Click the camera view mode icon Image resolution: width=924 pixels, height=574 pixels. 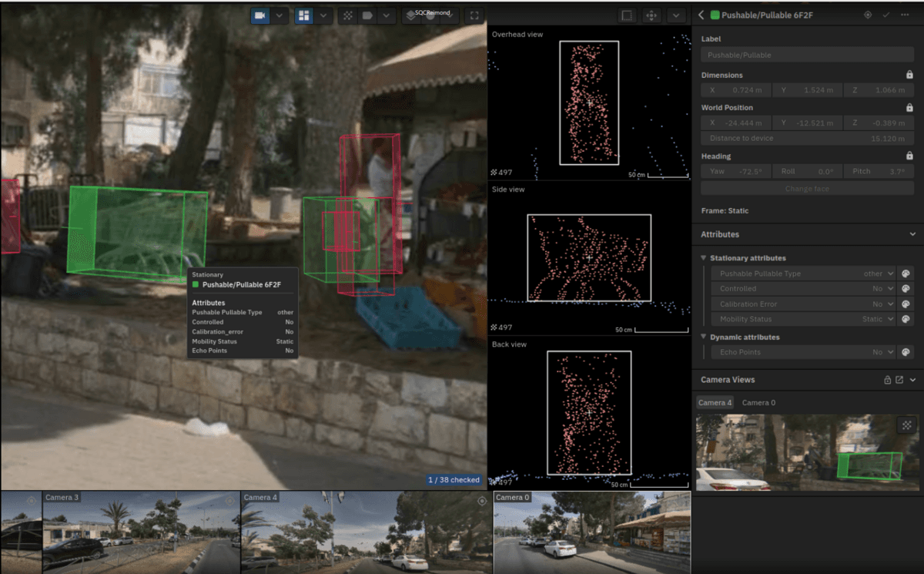coord(260,15)
